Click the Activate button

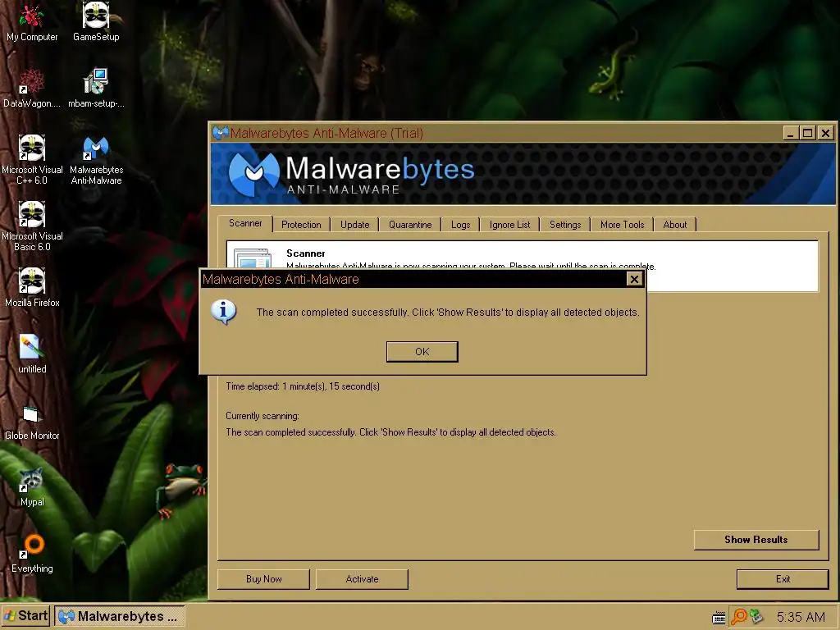click(362, 579)
